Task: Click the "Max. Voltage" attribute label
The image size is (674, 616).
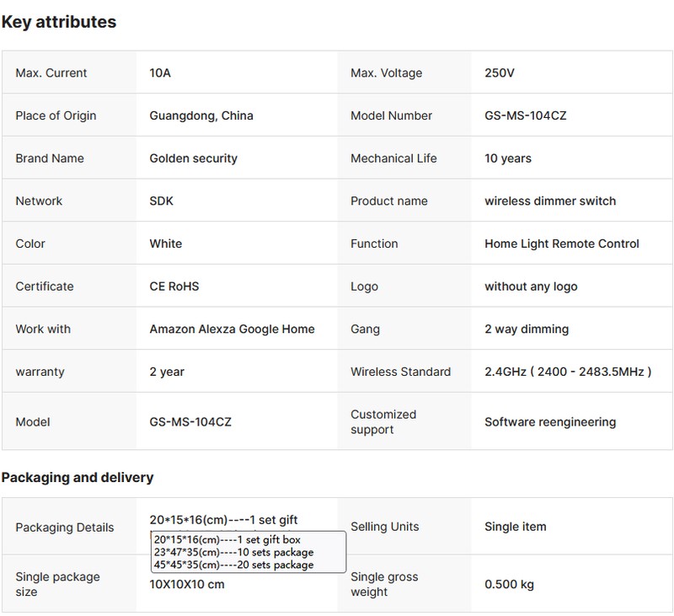Action: (386, 73)
